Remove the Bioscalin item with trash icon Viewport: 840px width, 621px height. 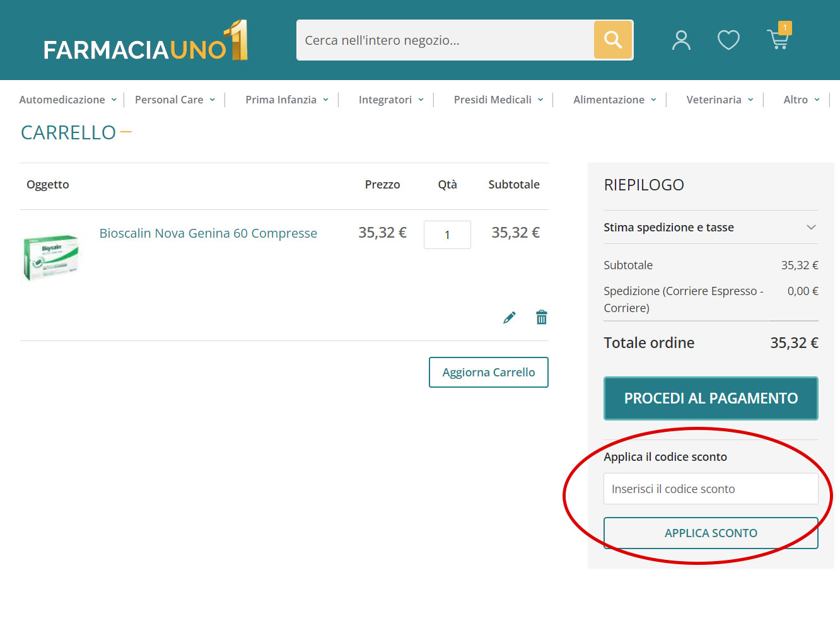(x=542, y=317)
